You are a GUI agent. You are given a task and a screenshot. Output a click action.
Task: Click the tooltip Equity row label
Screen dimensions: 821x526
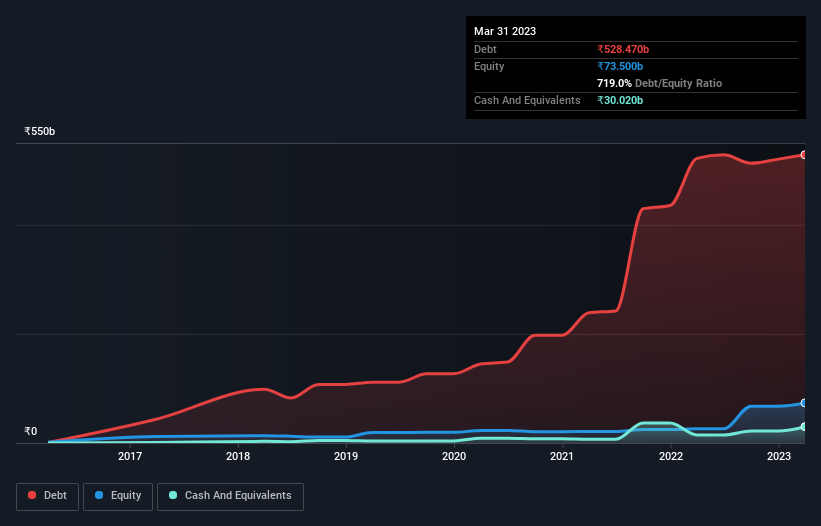click(x=489, y=66)
